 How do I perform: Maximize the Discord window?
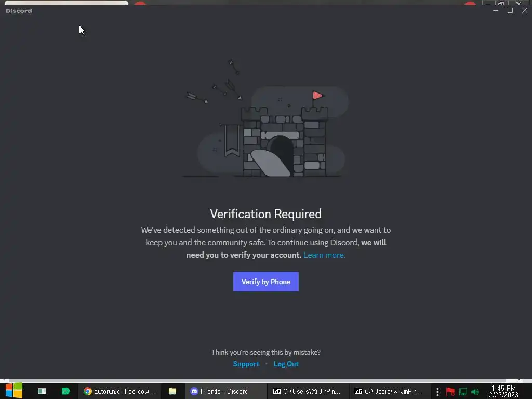tap(510, 10)
